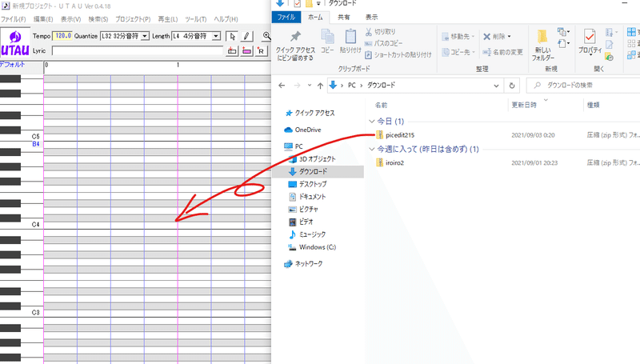Collapse the 今週に入って group
The image size is (640, 364).
(371, 150)
